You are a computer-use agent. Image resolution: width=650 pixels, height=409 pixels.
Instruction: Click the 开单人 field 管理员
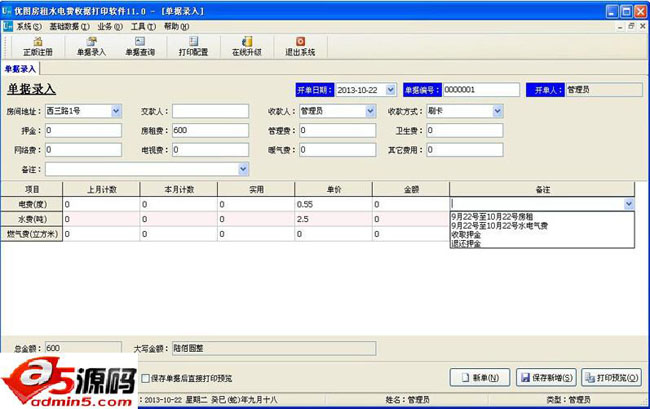pyautogui.click(x=604, y=90)
